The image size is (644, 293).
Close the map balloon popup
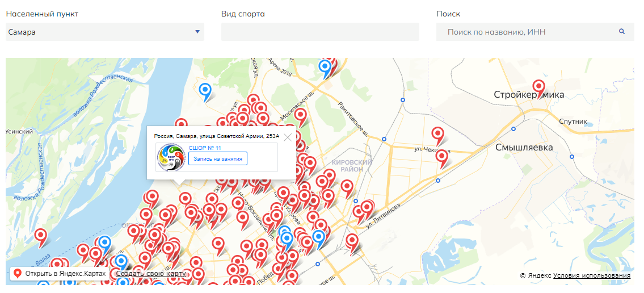pos(288,137)
